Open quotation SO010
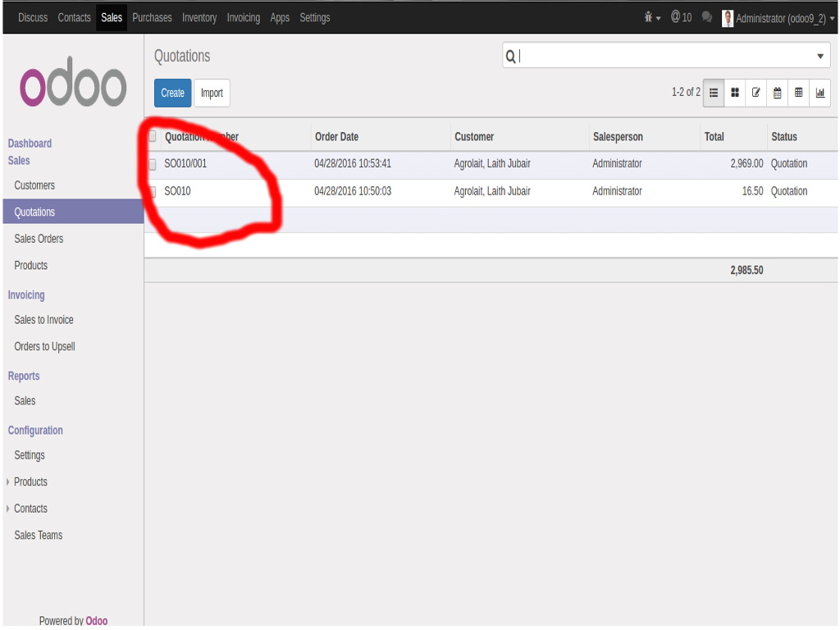Image resolution: width=840 pixels, height=630 pixels. coord(177,191)
